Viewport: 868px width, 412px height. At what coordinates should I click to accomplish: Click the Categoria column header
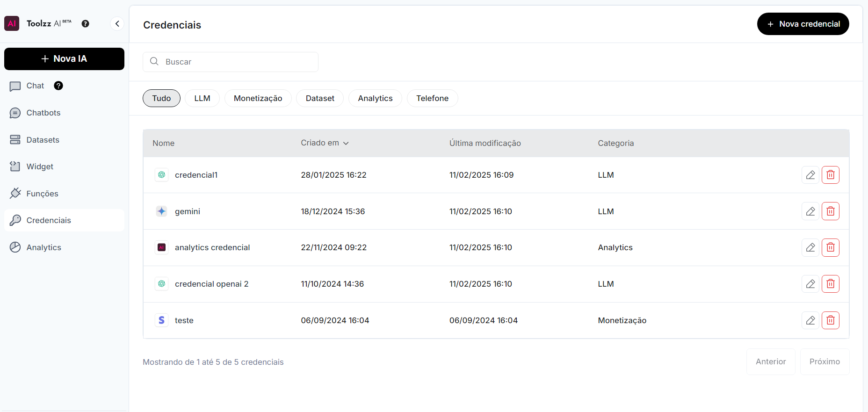coord(616,143)
